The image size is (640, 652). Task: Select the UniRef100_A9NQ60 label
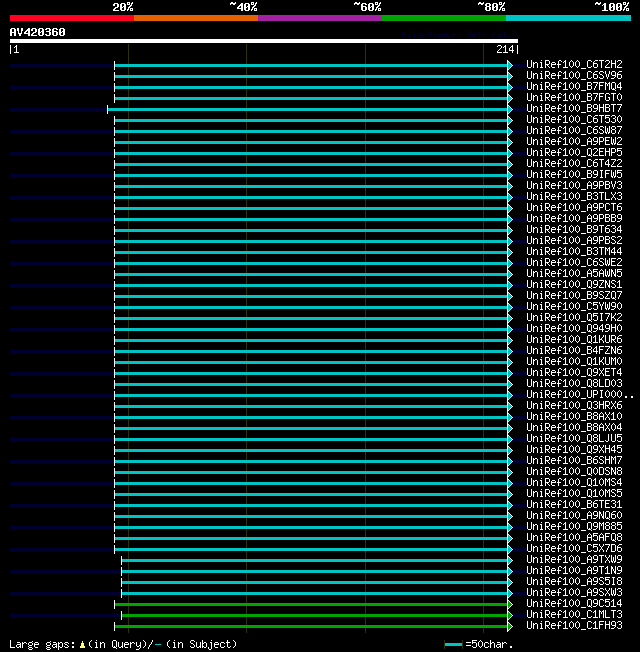point(574,516)
